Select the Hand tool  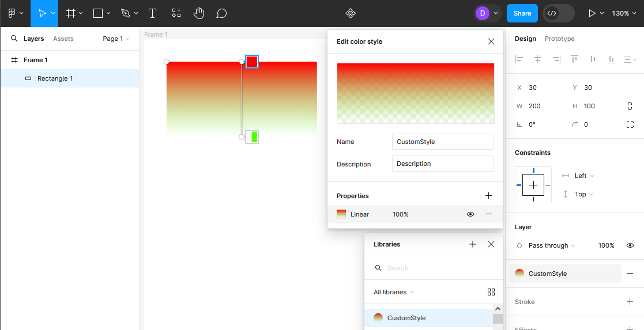(x=199, y=13)
